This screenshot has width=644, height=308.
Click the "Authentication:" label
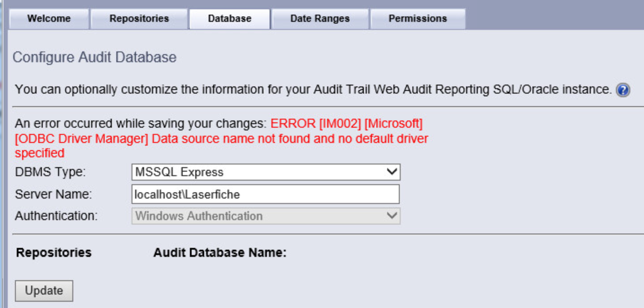pos(56,216)
